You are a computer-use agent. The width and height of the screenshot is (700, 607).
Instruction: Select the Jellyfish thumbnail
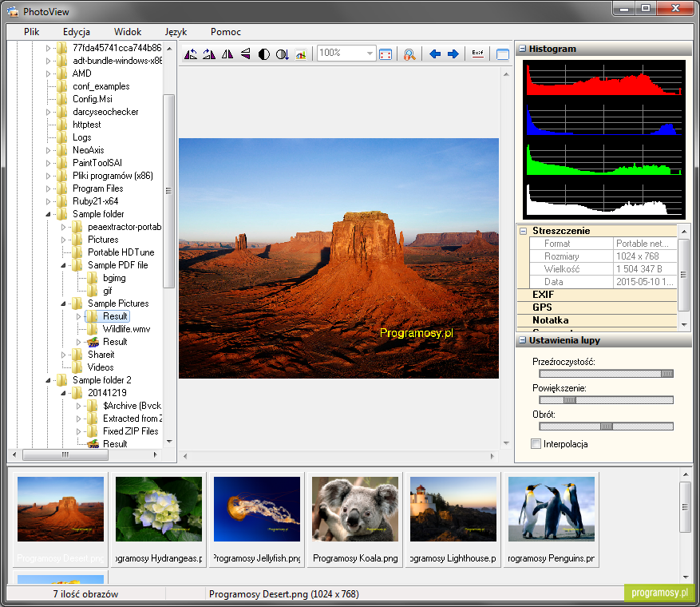(x=257, y=520)
